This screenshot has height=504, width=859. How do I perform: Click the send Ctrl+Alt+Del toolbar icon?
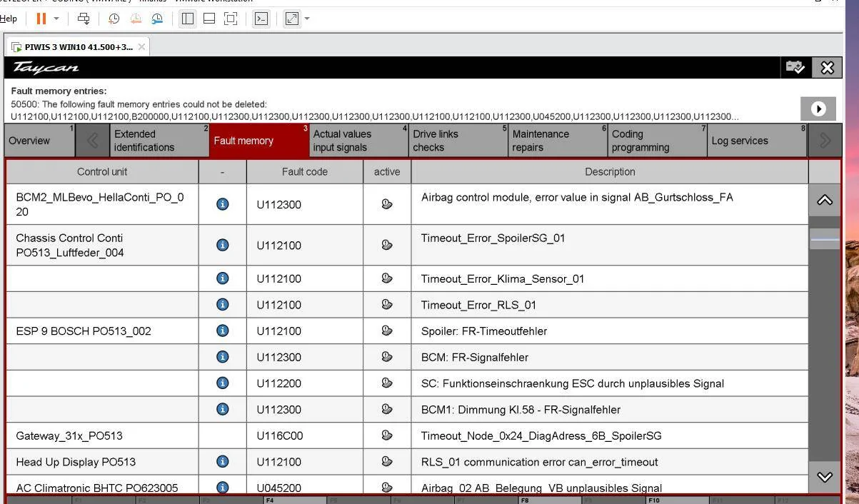(84, 19)
